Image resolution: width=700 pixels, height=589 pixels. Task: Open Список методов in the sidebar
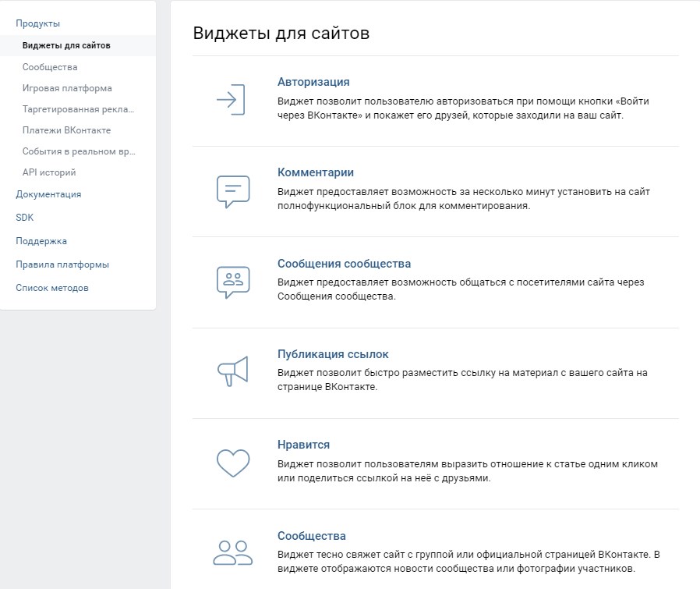tap(52, 288)
